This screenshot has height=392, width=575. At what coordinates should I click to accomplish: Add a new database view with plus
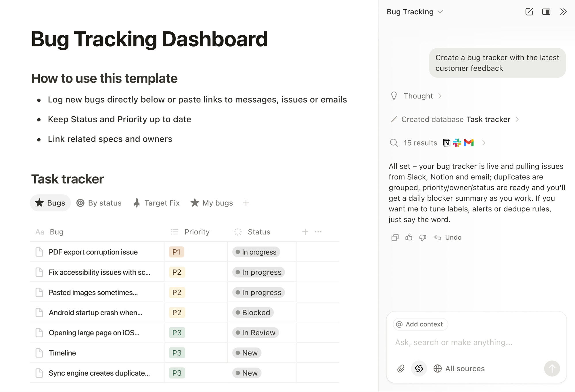246,203
